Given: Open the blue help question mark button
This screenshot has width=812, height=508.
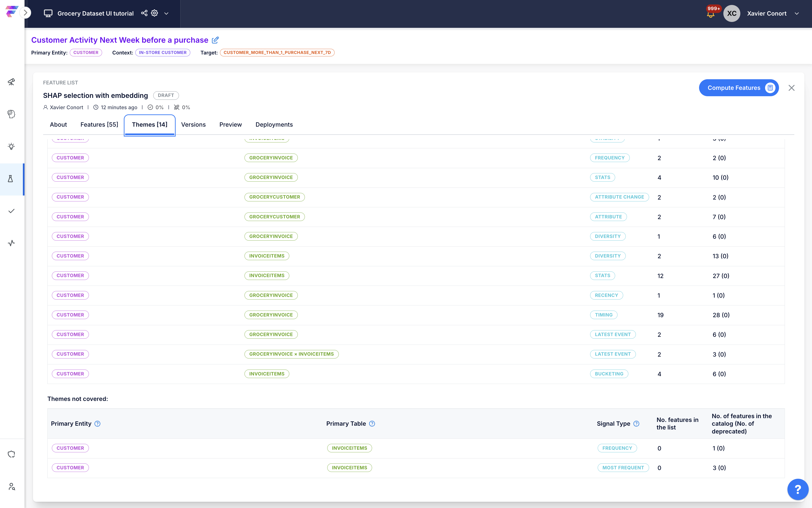Looking at the screenshot, I should (x=798, y=489).
